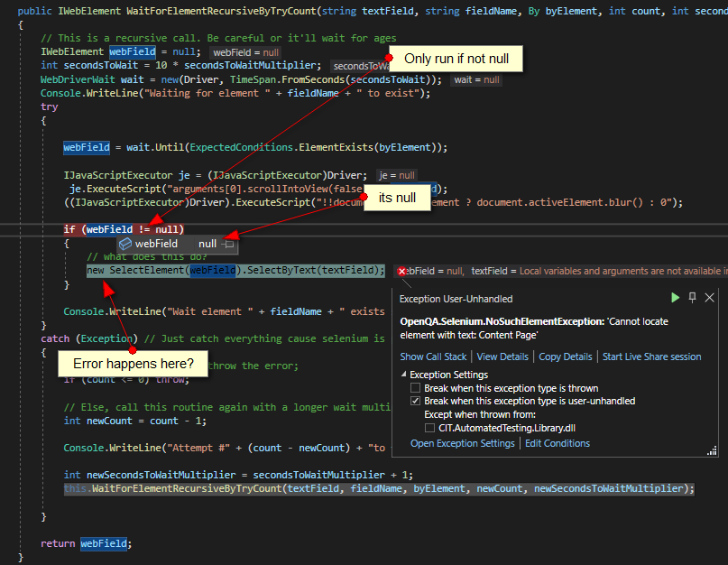Image resolution: width=728 pixels, height=565 pixels.
Task: Click the red exception error icon
Action: click(x=402, y=272)
